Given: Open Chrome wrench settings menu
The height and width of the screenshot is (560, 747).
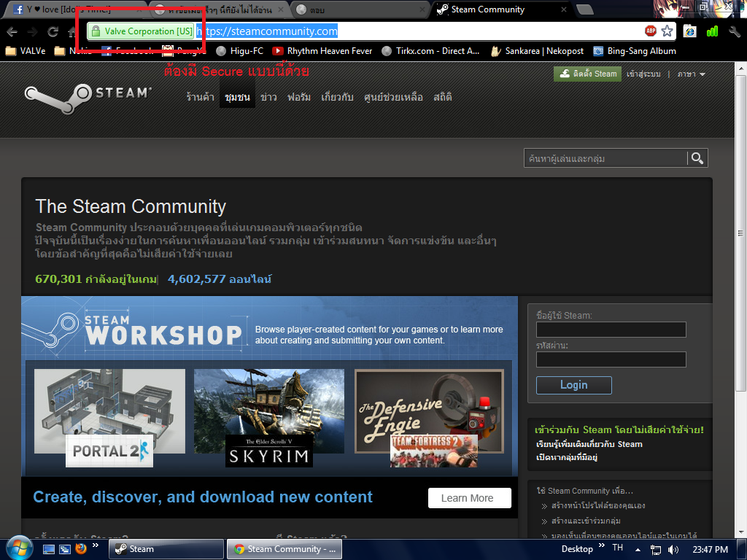Looking at the screenshot, I should pyautogui.click(x=735, y=31).
